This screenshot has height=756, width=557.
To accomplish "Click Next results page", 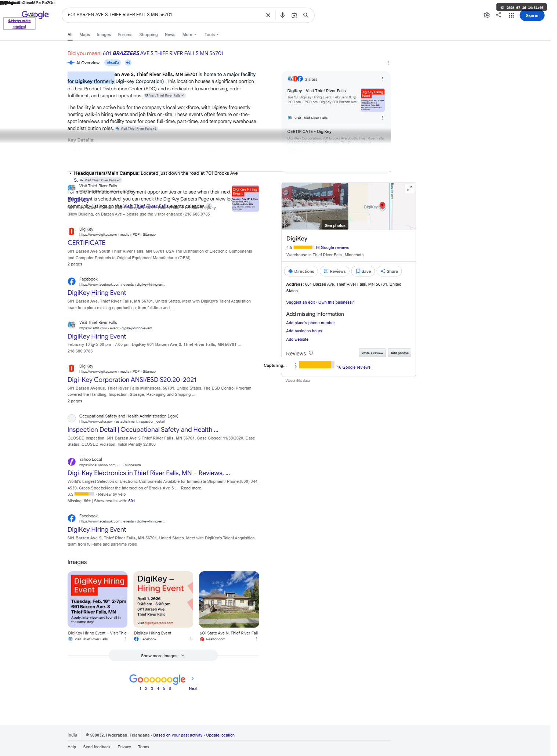I will [x=193, y=688].
